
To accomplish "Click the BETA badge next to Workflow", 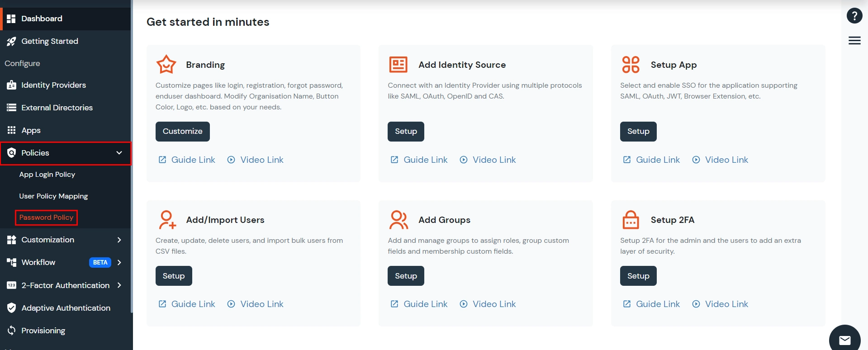I will coord(100,262).
